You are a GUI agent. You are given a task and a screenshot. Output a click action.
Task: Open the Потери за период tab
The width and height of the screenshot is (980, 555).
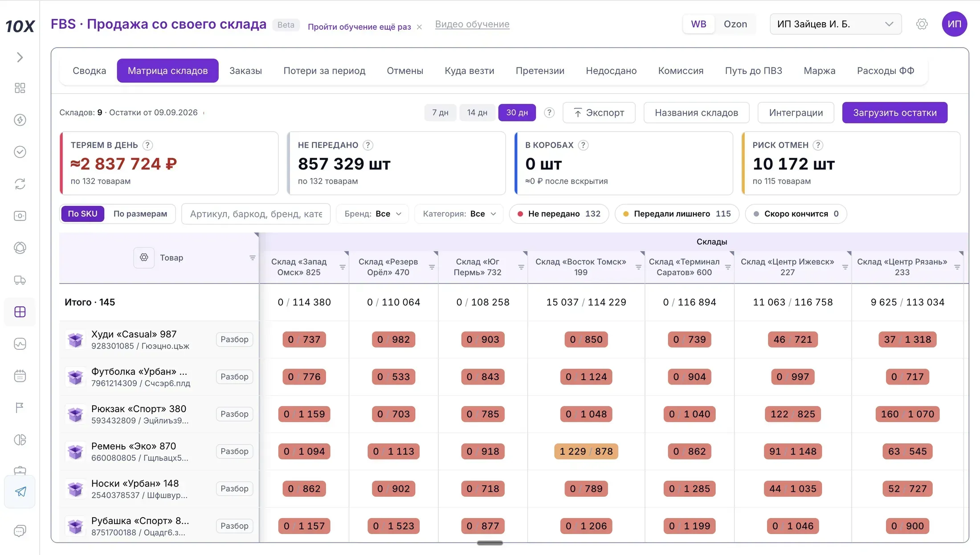(324, 71)
